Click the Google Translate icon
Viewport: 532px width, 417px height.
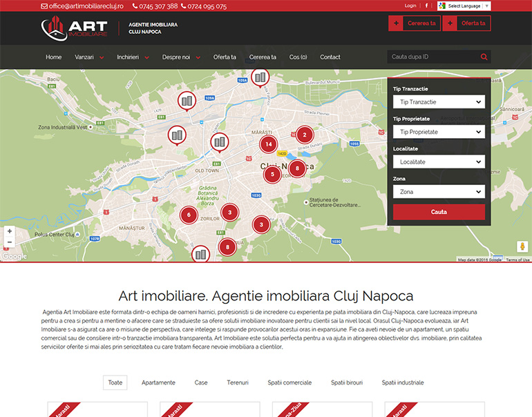[442, 6]
